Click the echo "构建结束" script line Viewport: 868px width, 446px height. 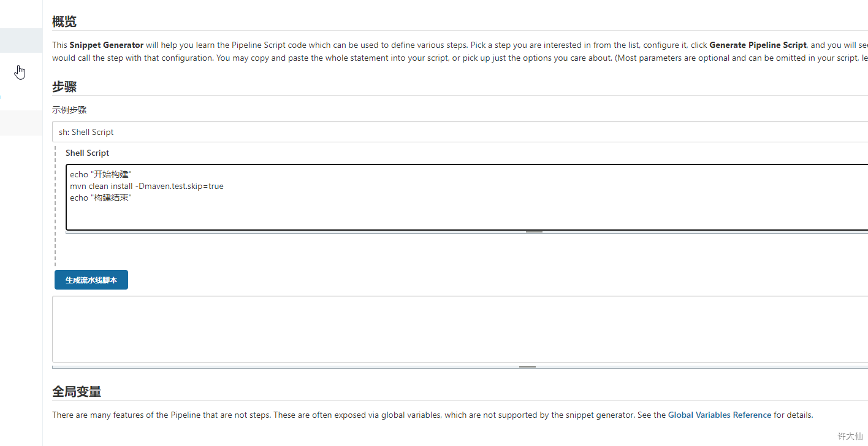click(101, 198)
